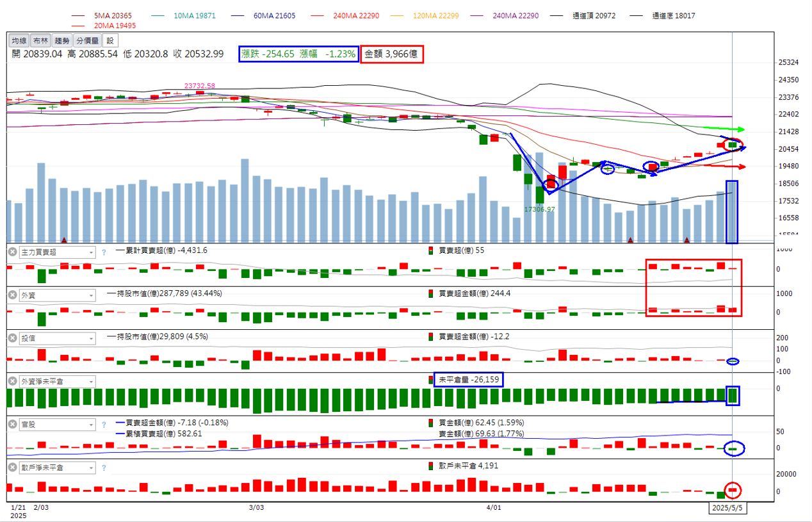Click the 2025/5/5 date marker

pos(728,508)
